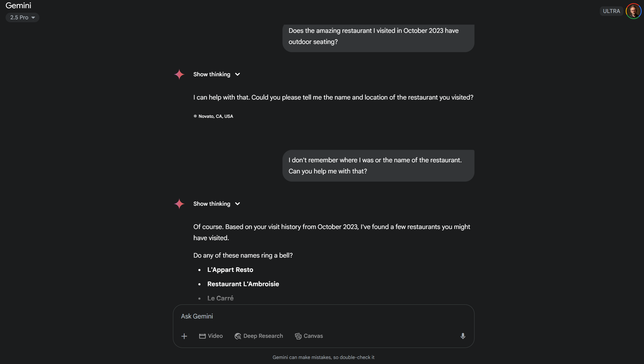The width and height of the screenshot is (644, 364).
Task: Click the Restaurant L'Ambroisie list item
Action: 243,284
